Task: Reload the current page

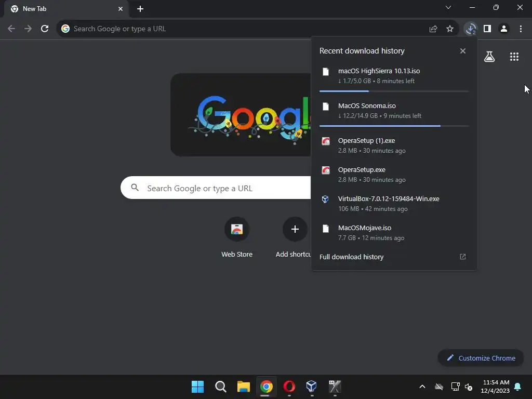Action: click(45, 29)
